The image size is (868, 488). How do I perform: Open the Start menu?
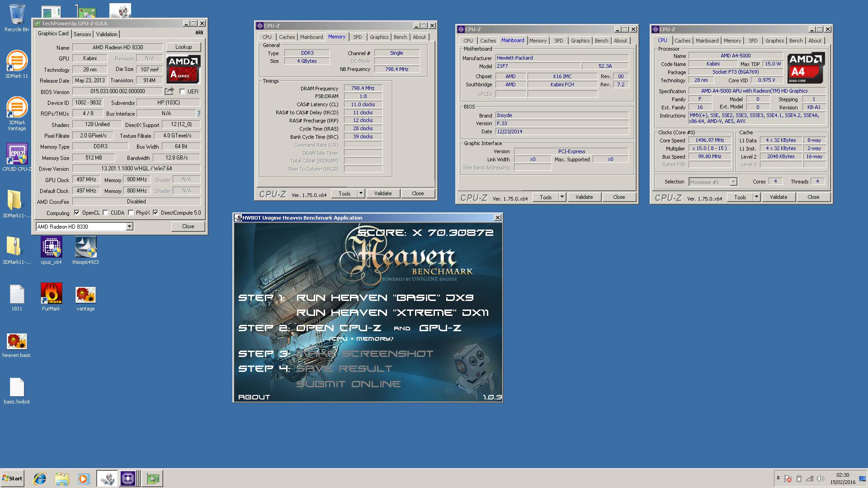12,479
